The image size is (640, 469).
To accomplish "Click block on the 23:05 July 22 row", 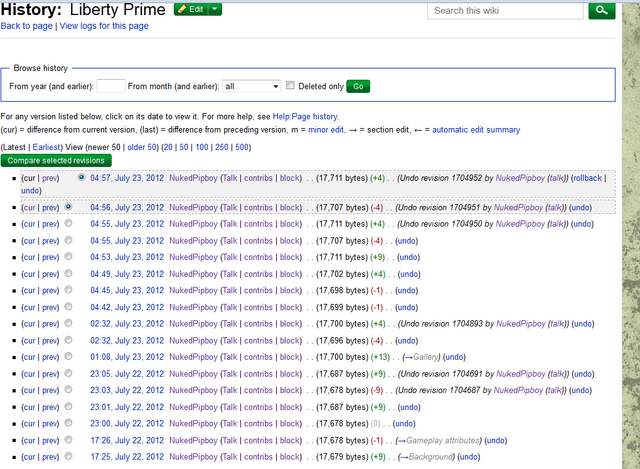I will [290, 374].
